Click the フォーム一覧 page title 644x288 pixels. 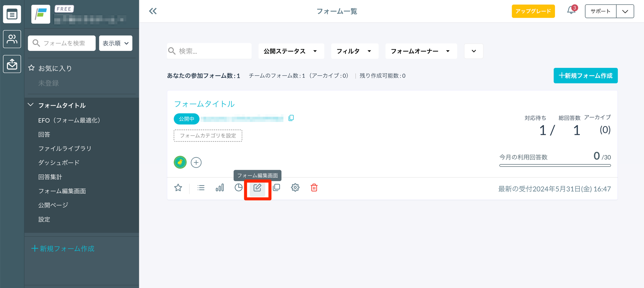(x=337, y=11)
